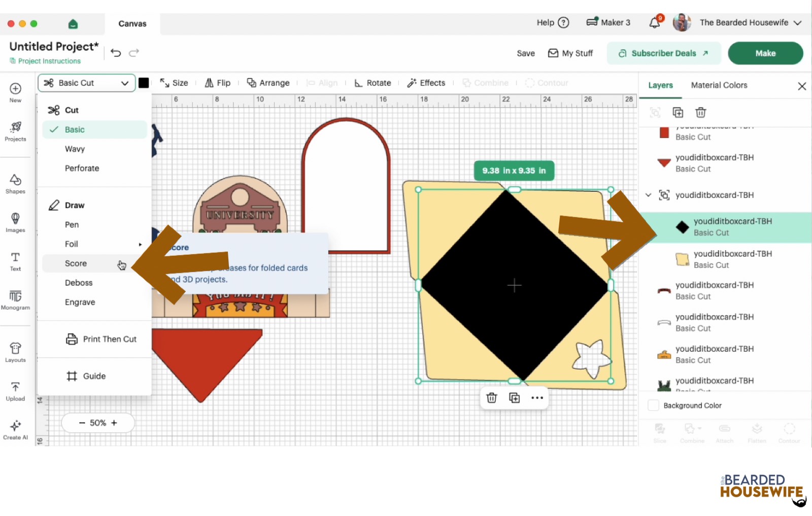This screenshot has height=516, width=812.
Task: Click the New project icon in sidebar
Action: pyautogui.click(x=15, y=92)
